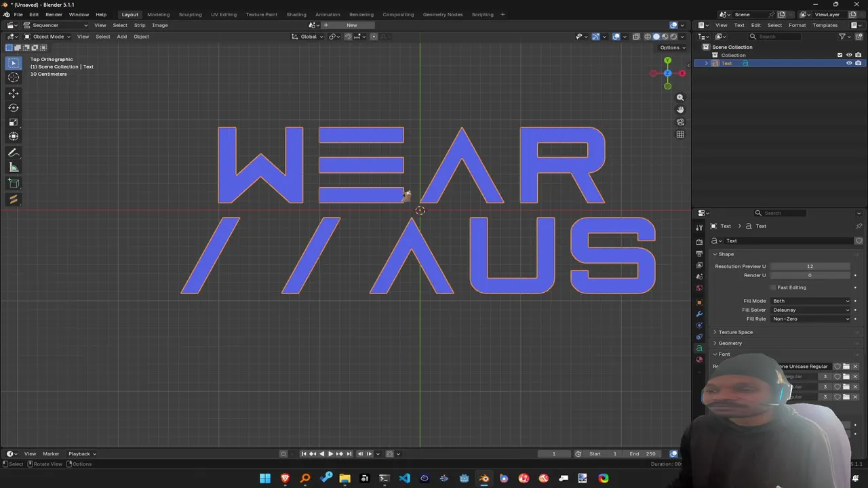Select the Select Box tool

point(14,63)
